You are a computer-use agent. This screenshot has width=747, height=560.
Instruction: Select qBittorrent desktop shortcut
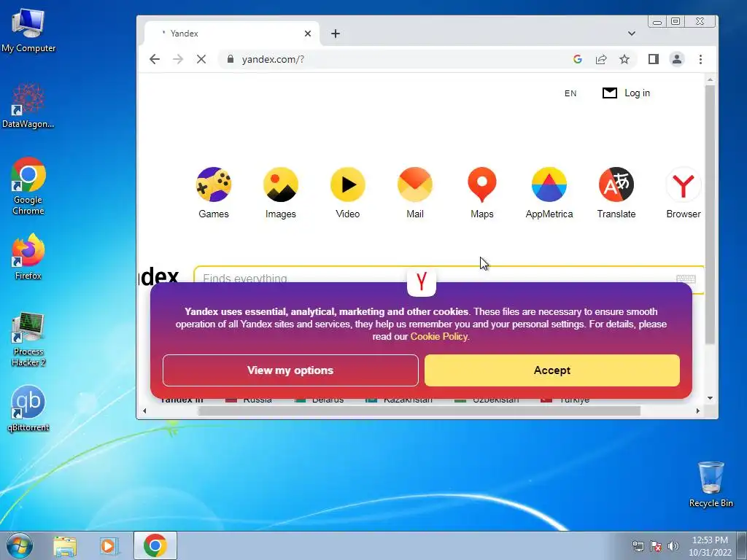28,408
